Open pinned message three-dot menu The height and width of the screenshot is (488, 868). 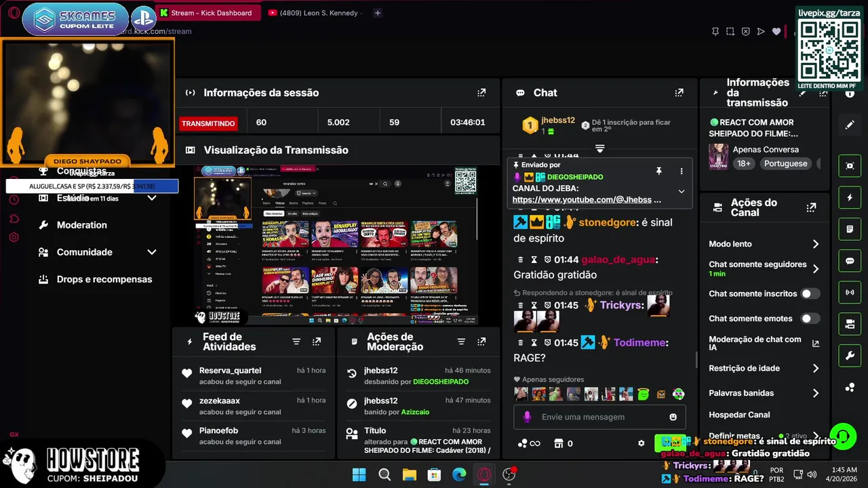click(x=682, y=171)
